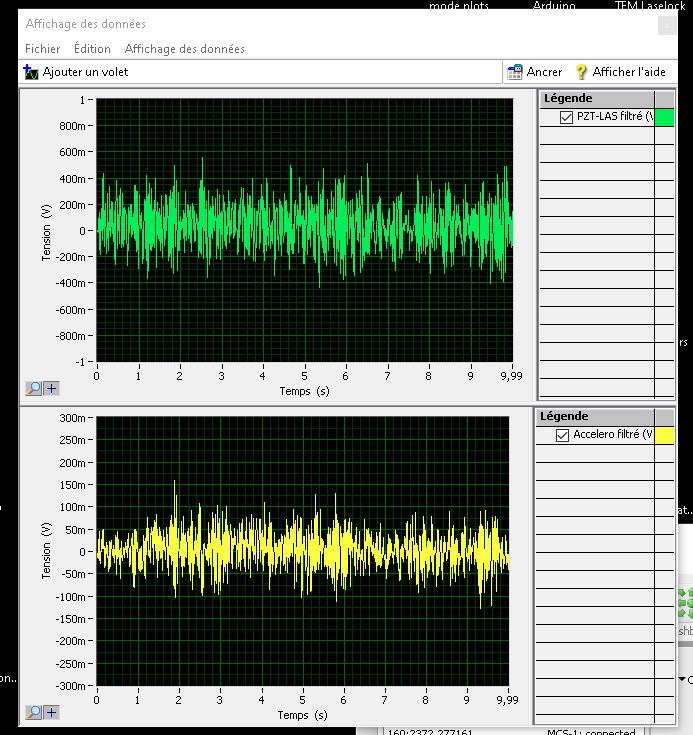The image size is (693, 735).
Task: Click the Ancrer dock icon
Action: 515,72
